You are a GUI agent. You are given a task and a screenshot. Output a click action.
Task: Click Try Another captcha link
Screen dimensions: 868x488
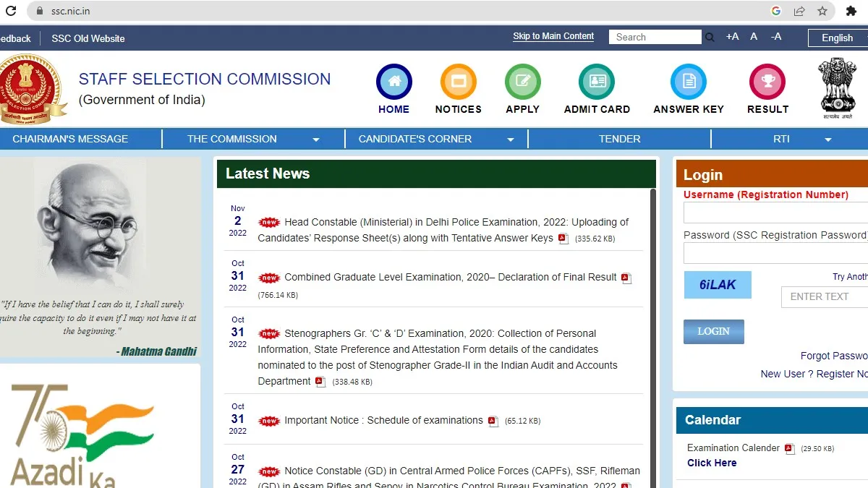point(850,277)
